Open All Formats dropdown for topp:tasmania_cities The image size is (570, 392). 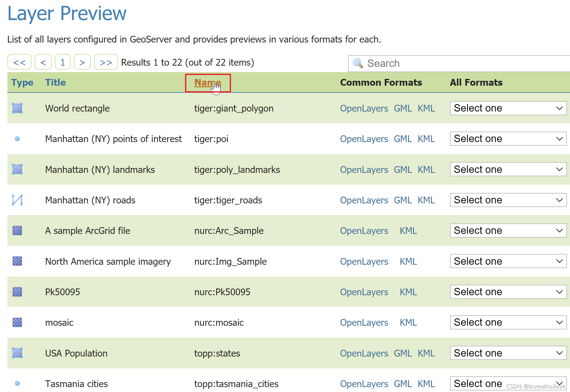point(508,383)
